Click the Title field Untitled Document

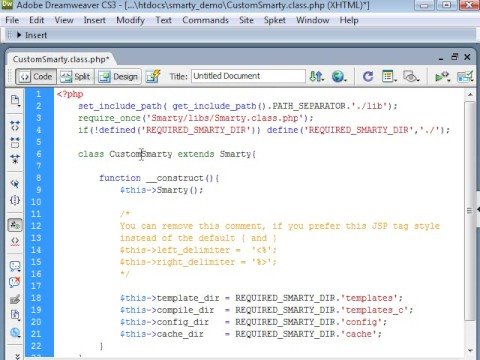pyautogui.click(x=248, y=76)
